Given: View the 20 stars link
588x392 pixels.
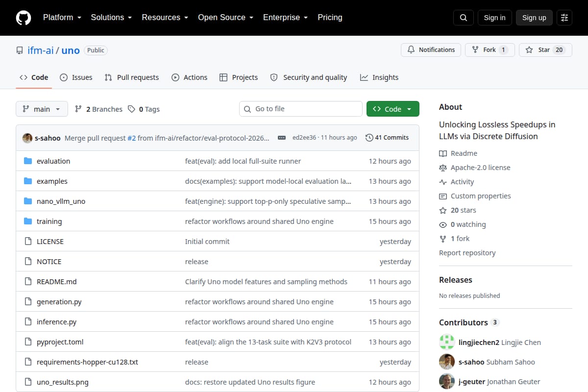Looking at the screenshot, I should click(458, 210).
